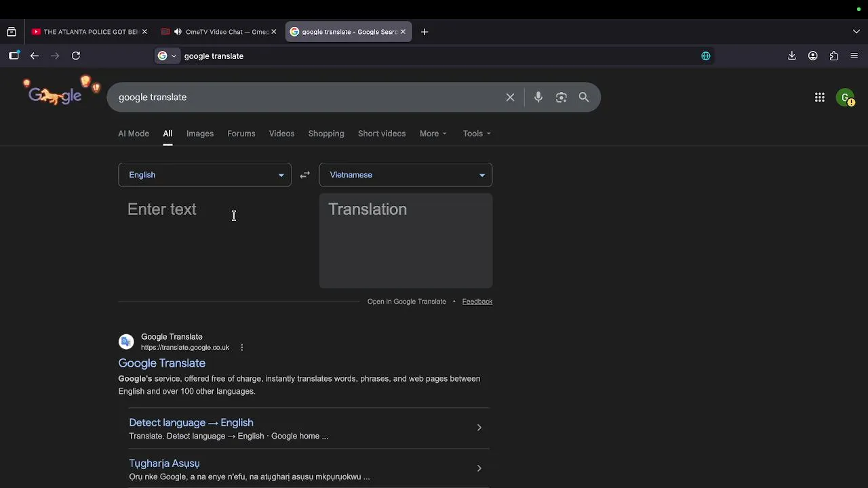
Task: Expand the Detect language sitelink chevron
Action: [479, 428]
